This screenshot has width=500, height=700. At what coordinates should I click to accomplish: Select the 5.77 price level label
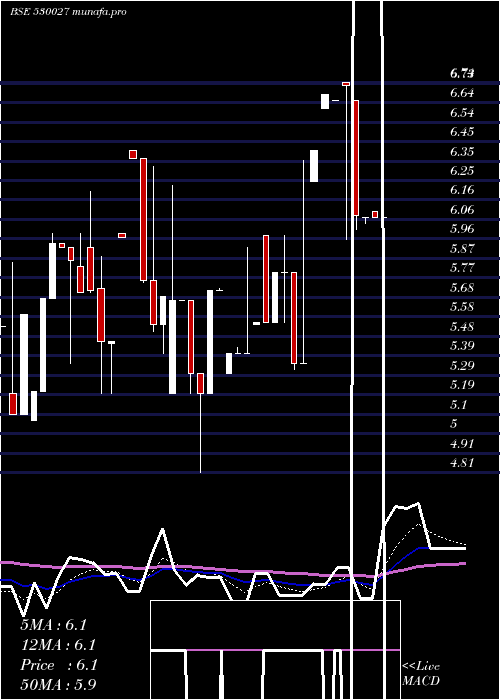click(x=462, y=268)
